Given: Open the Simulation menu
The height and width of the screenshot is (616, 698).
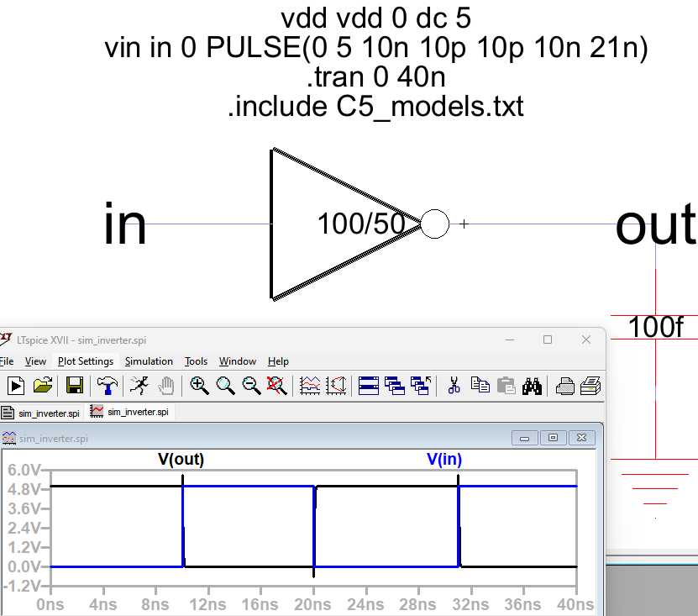Looking at the screenshot, I should 149,361.
